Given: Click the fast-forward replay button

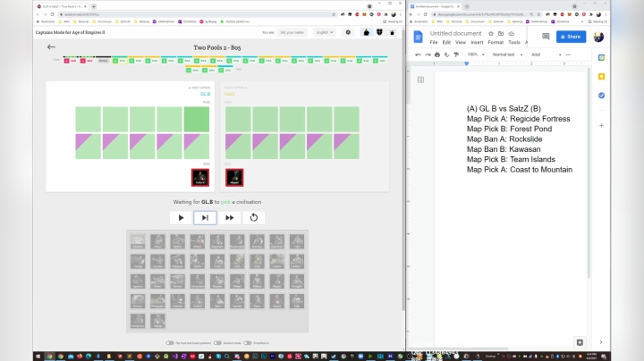Looking at the screenshot, I should (229, 218).
